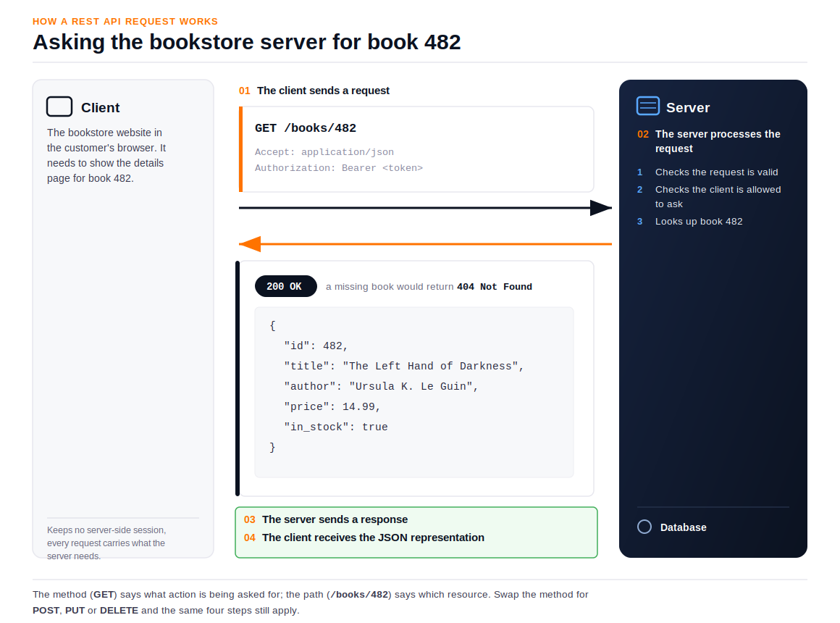This screenshot has width=840, height=623.
Task: Click the "in_stock": true line
Action: 336,427
